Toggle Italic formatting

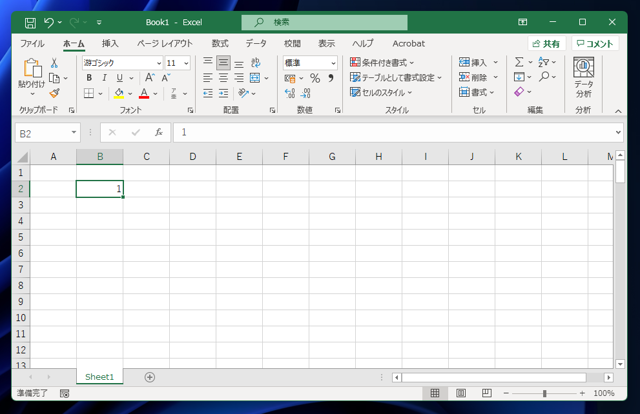click(x=104, y=78)
